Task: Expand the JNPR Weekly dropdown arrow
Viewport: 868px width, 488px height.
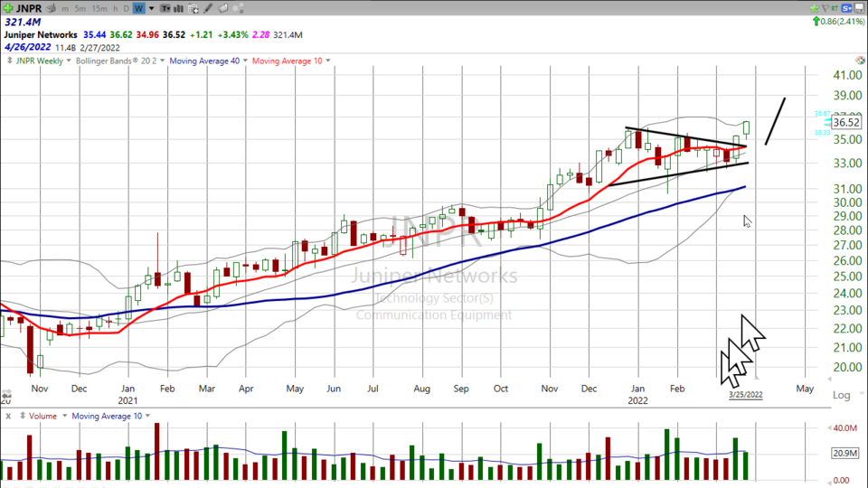Action: pyautogui.click(x=69, y=61)
